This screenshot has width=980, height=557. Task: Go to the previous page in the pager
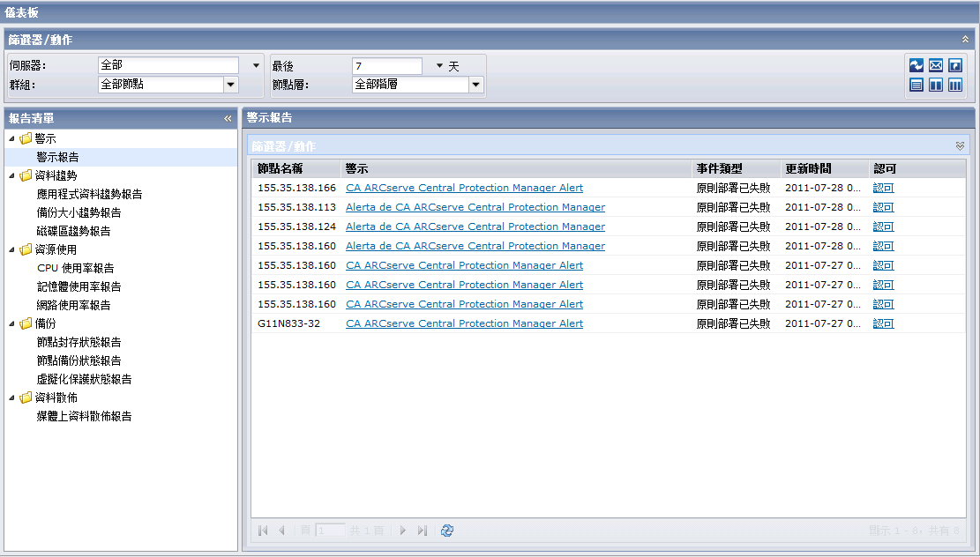point(282,531)
